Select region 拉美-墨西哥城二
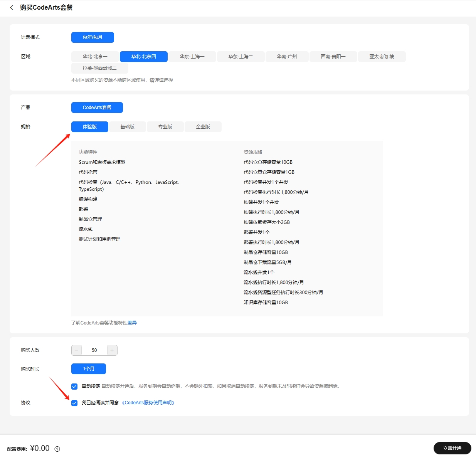Viewport: 476px width, 459px height. coord(99,68)
